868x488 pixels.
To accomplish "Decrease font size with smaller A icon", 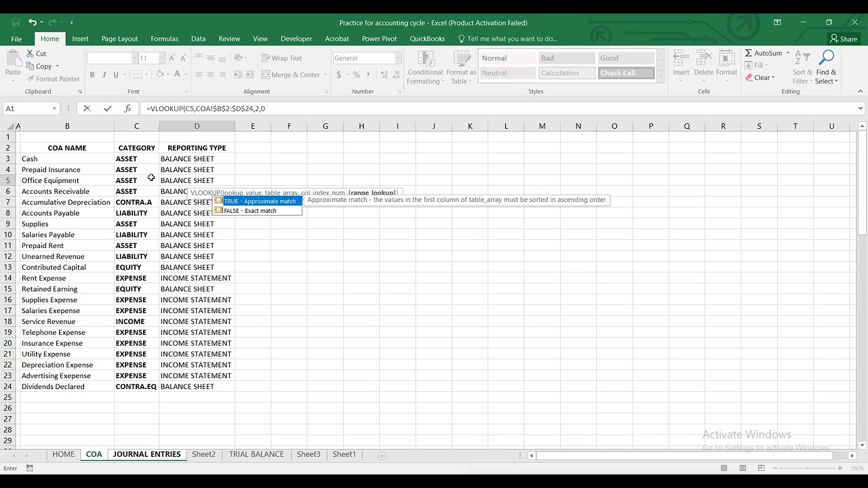I will coord(184,58).
